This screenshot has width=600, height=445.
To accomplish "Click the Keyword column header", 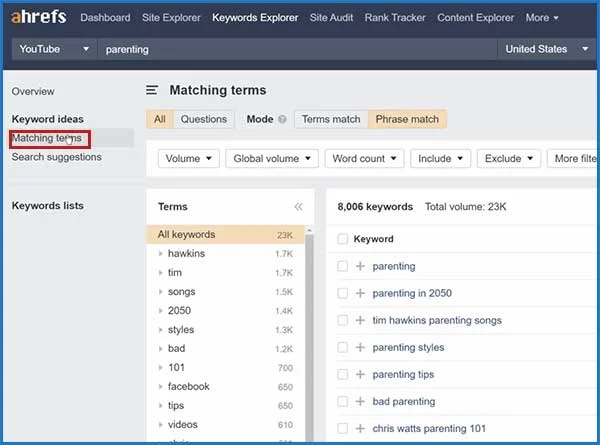I will click(x=373, y=239).
